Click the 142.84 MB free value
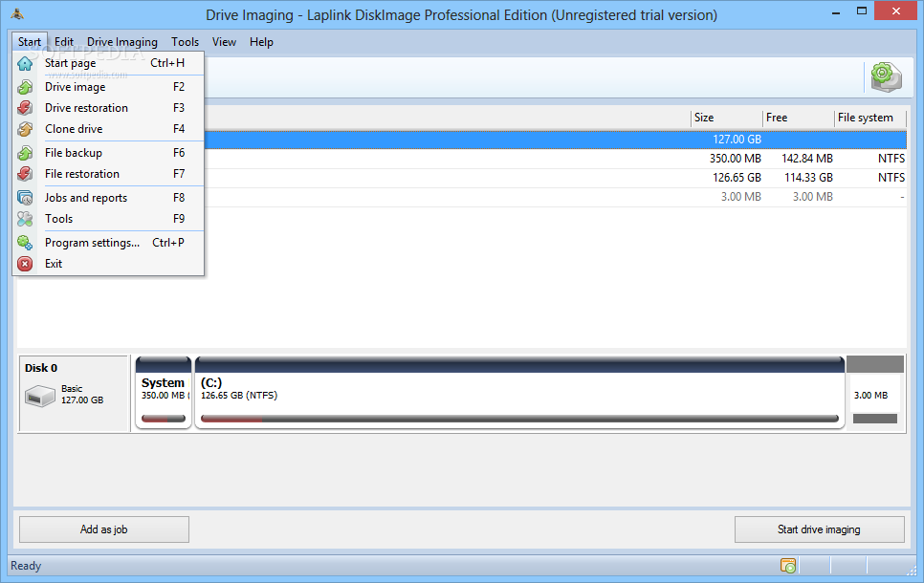The height and width of the screenshot is (583, 924). (x=807, y=159)
